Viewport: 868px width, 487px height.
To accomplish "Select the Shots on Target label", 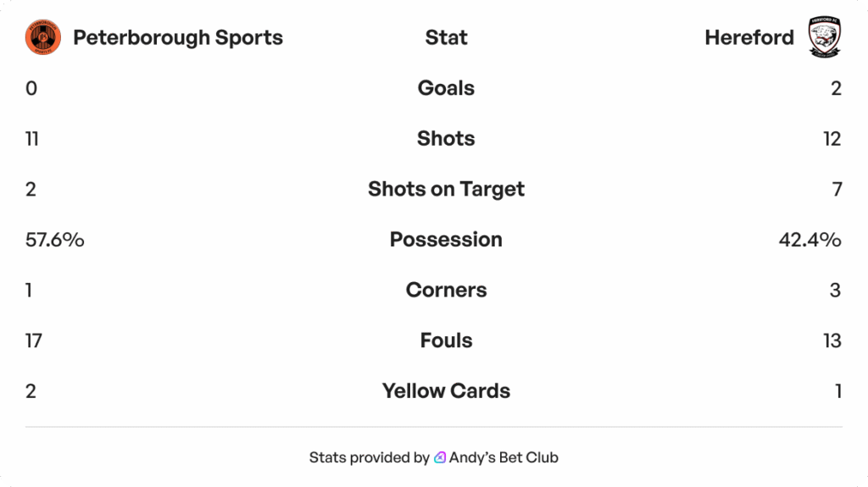I will (446, 189).
